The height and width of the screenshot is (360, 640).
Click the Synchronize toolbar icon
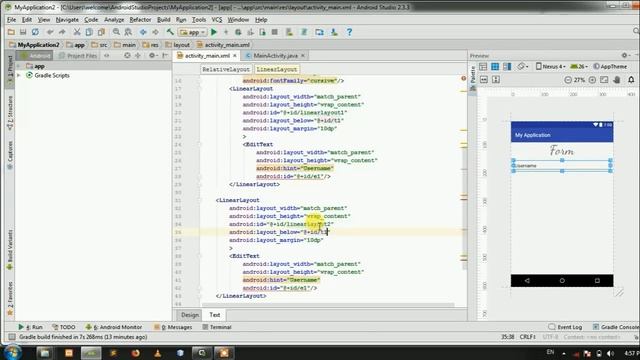point(36,32)
